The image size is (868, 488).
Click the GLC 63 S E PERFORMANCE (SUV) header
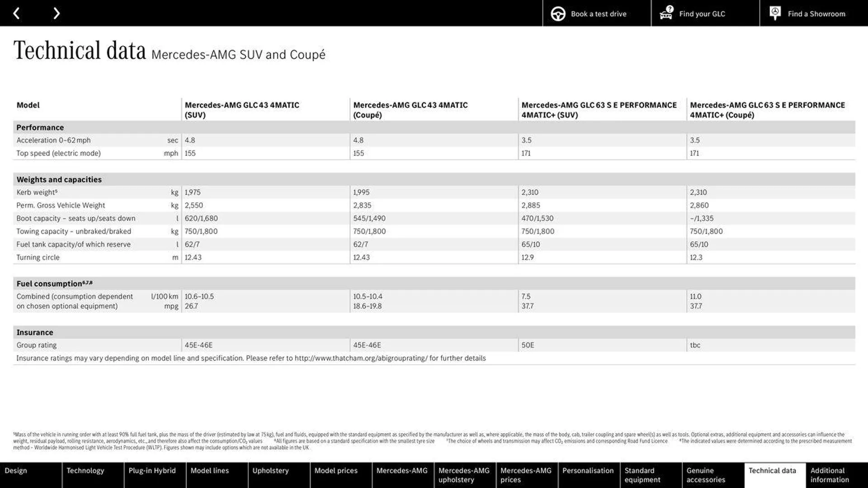pyautogui.click(x=599, y=110)
